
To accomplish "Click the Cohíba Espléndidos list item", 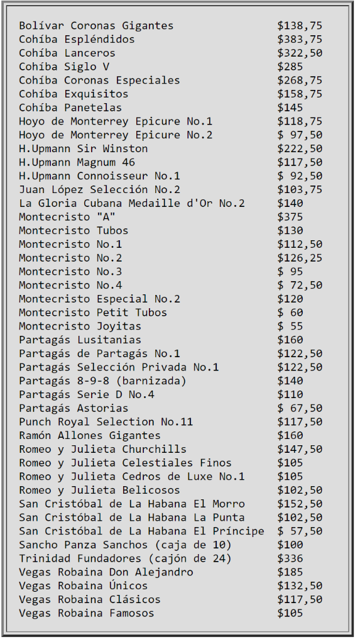I will 77,39.
